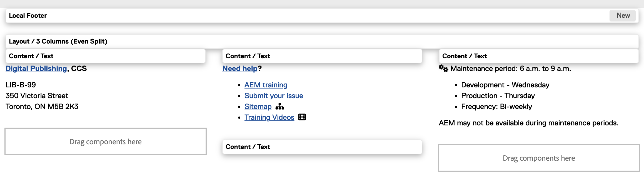The image size is (644, 177).
Task: Click the left column Drag components here zone
Action: click(x=106, y=141)
